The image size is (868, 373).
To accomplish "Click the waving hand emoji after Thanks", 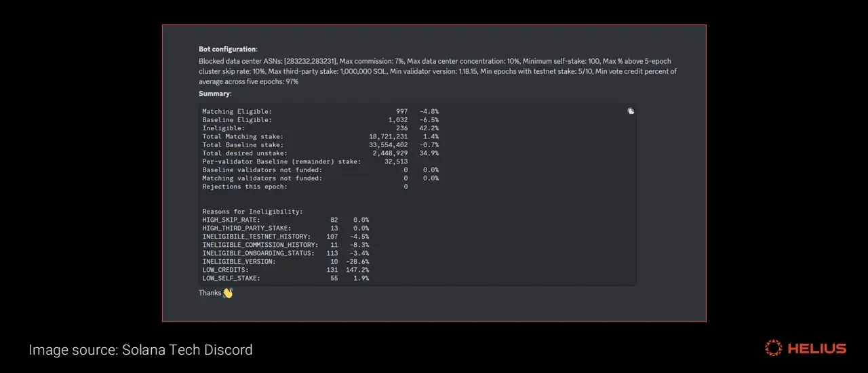I will tap(228, 293).
